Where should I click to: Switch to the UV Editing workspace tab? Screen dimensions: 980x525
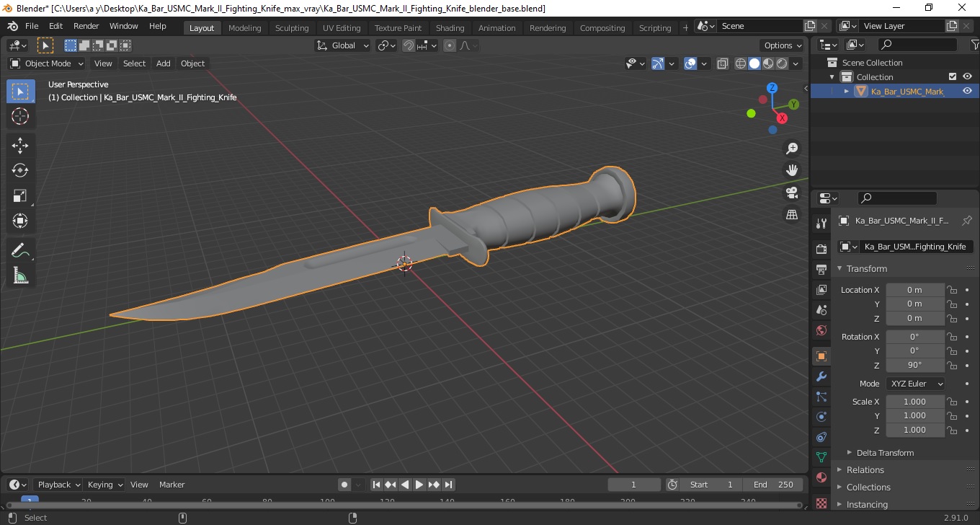pos(342,28)
